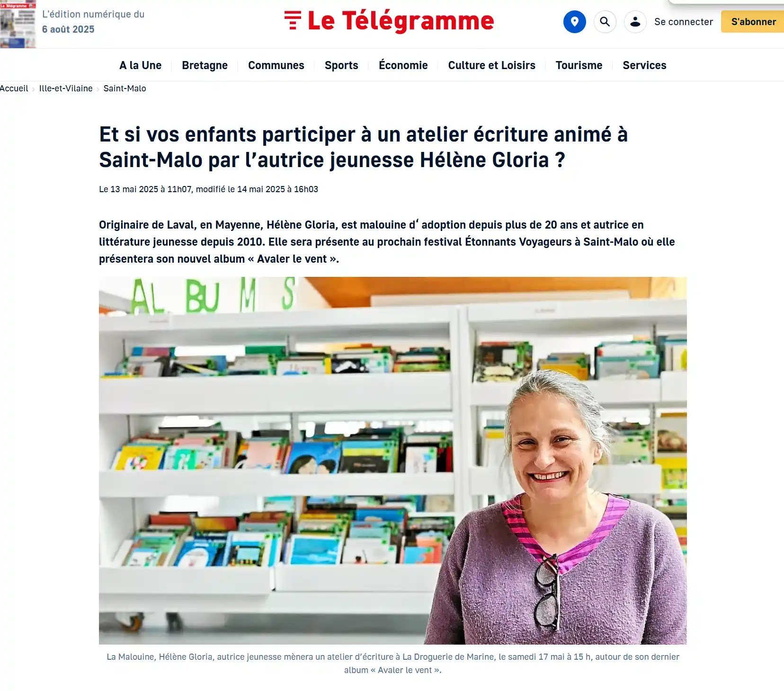Open search with the magnifier icon
This screenshot has width=784, height=691.
click(x=605, y=22)
